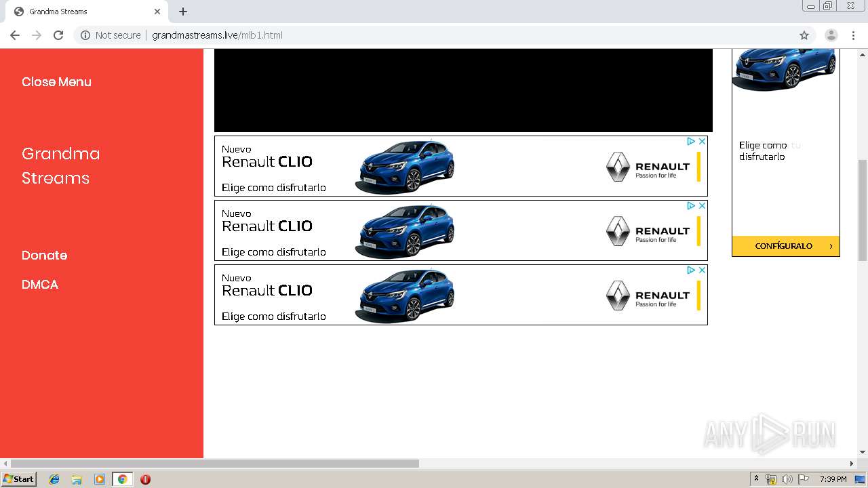Click the browser forward arrow

click(x=37, y=35)
